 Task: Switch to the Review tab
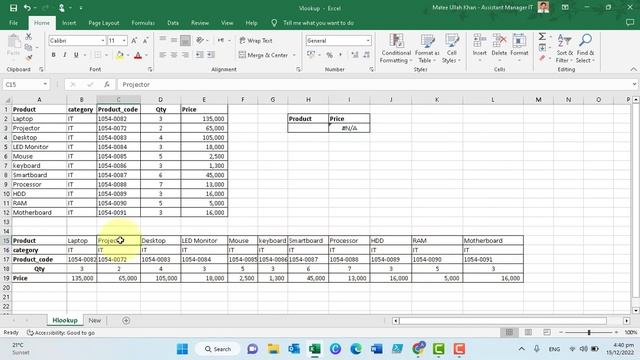tap(200, 23)
